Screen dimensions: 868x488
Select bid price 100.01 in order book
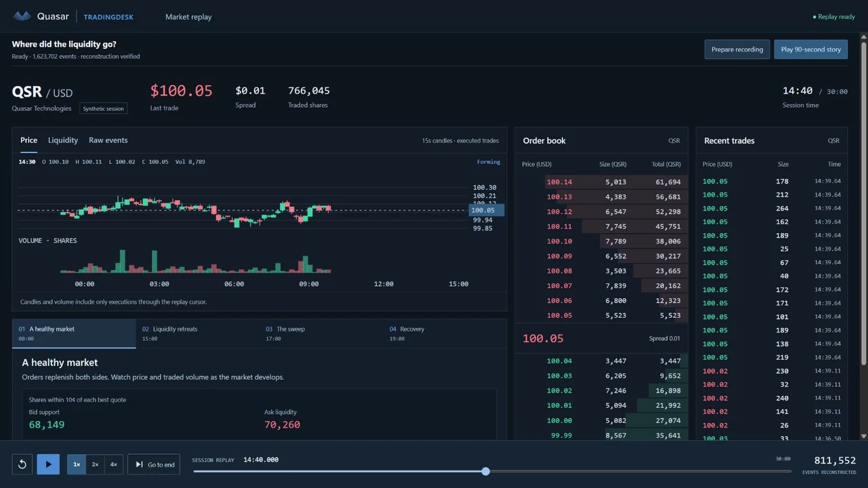click(559, 405)
